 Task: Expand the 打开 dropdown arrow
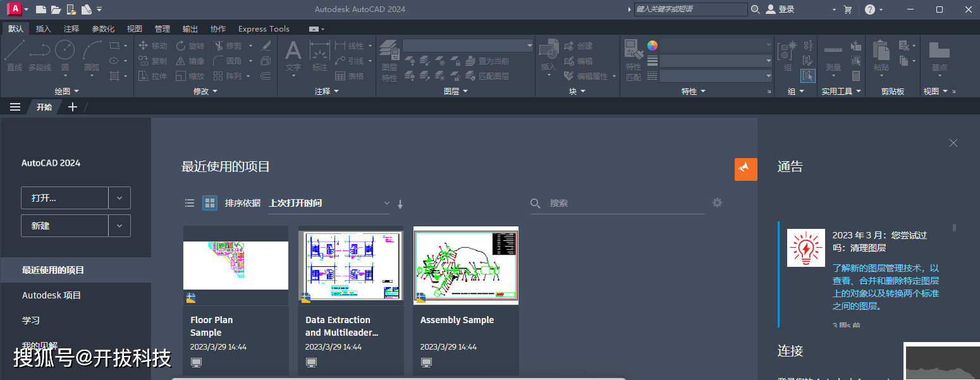[x=119, y=198]
